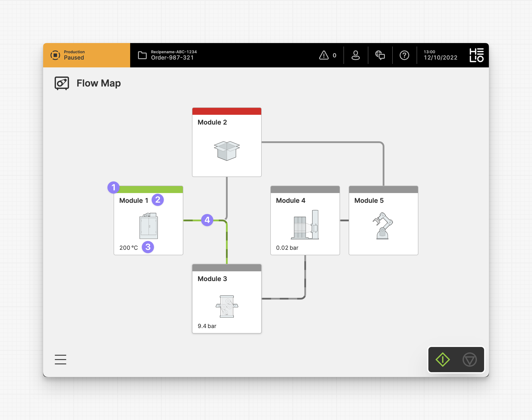The height and width of the screenshot is (420, 532).
Task: Click the red Module 2 status bar
Action: (226, 111)
